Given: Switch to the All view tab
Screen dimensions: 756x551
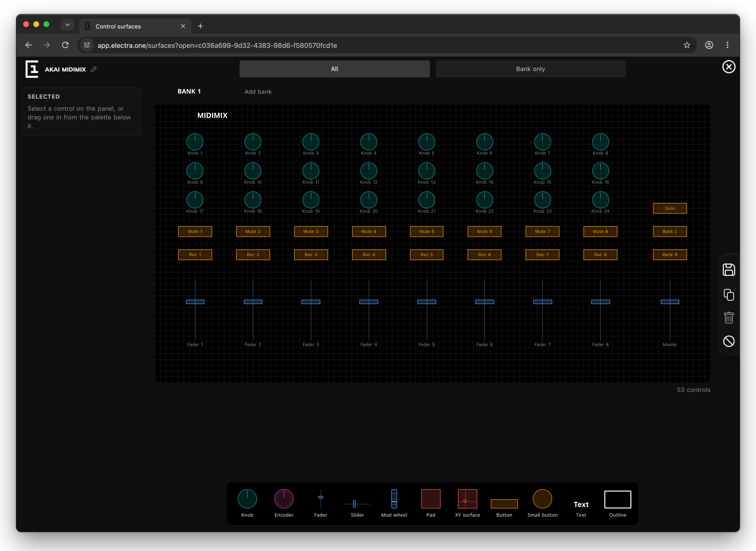Looking at the screenshot, I should click(x=334, y=69).
